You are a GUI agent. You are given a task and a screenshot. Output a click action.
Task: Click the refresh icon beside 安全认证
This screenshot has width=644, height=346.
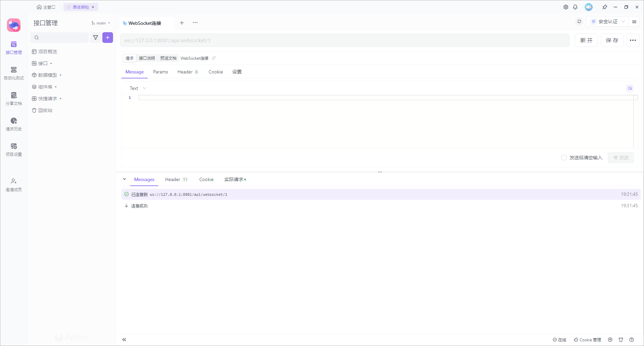pos(579,21)
